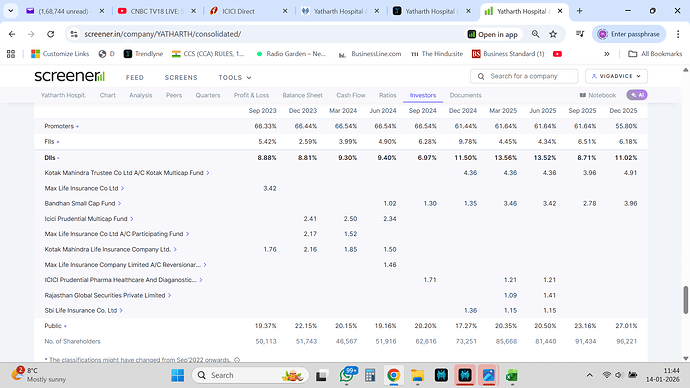This screenshot has width=690, height=388.
Task: Expand the FIIs shareholder row
Action: click(x=51, y=142)
